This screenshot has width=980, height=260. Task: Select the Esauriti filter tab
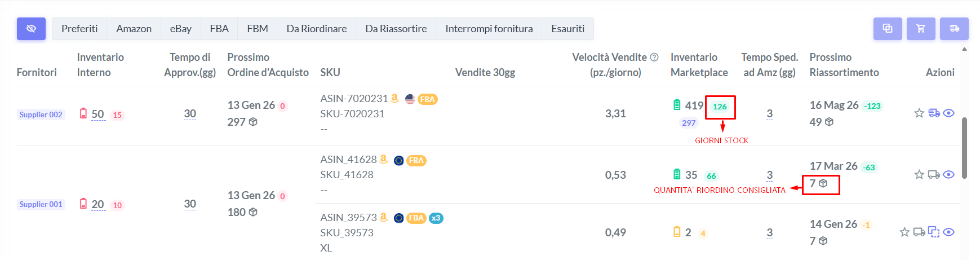tap(567, 29)
